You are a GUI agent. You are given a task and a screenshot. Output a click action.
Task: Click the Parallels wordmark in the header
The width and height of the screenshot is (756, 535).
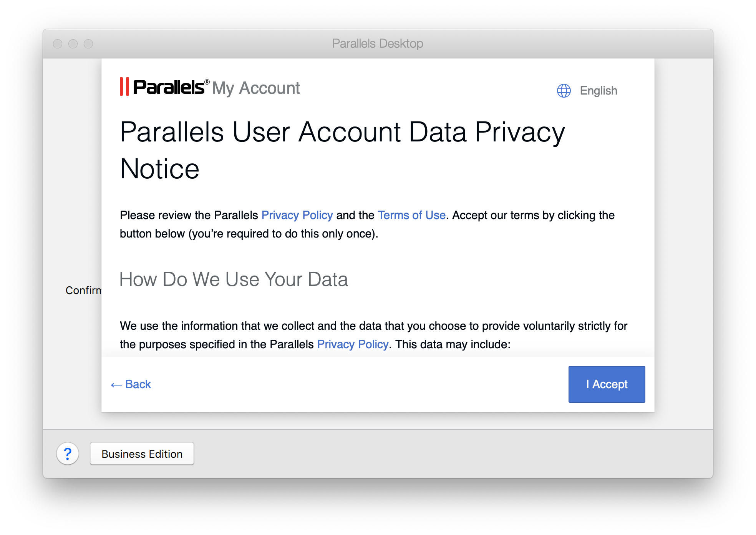tap(169, 87)
